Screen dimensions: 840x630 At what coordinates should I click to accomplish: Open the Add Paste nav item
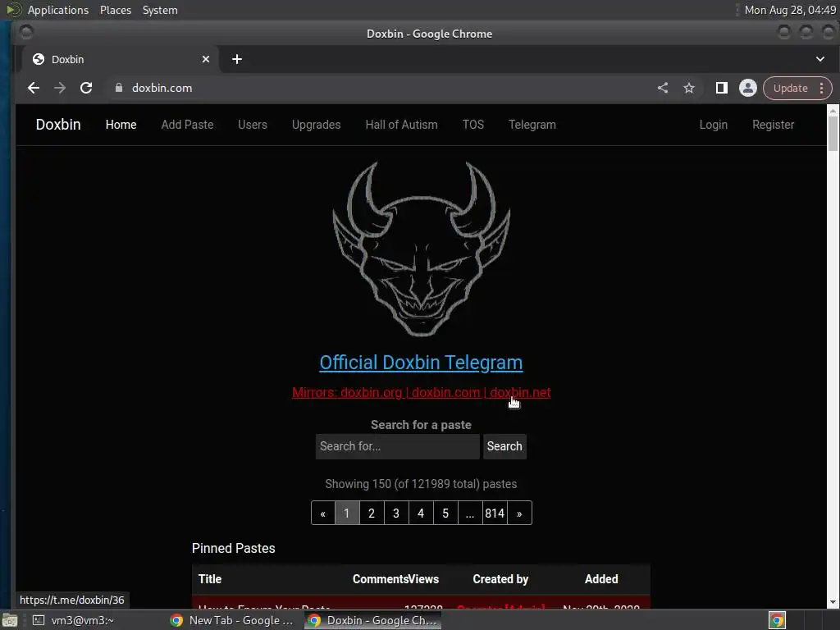[x=188, y=125]
